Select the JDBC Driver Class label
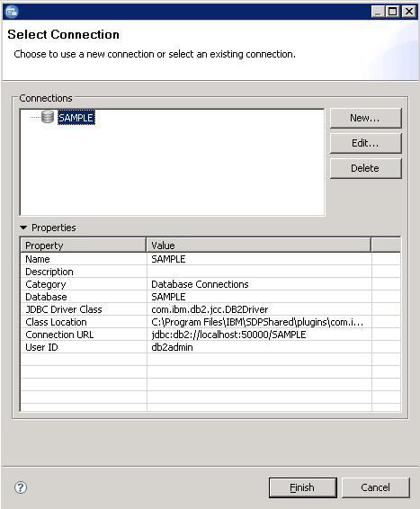 pyautogui.click(x=64, y=309)
